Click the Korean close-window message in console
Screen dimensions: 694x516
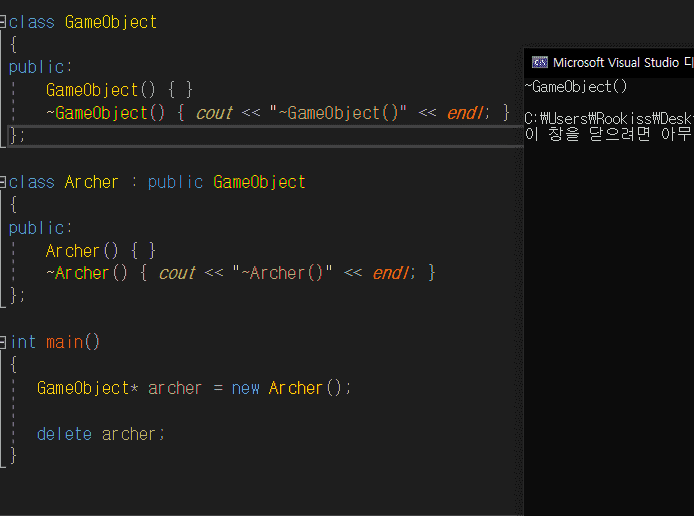point(609,134)
